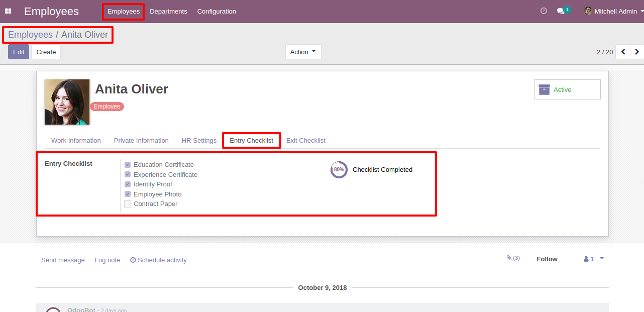Click the Follow button
Viewport: 644px width, 312px height.
(547, 259)
